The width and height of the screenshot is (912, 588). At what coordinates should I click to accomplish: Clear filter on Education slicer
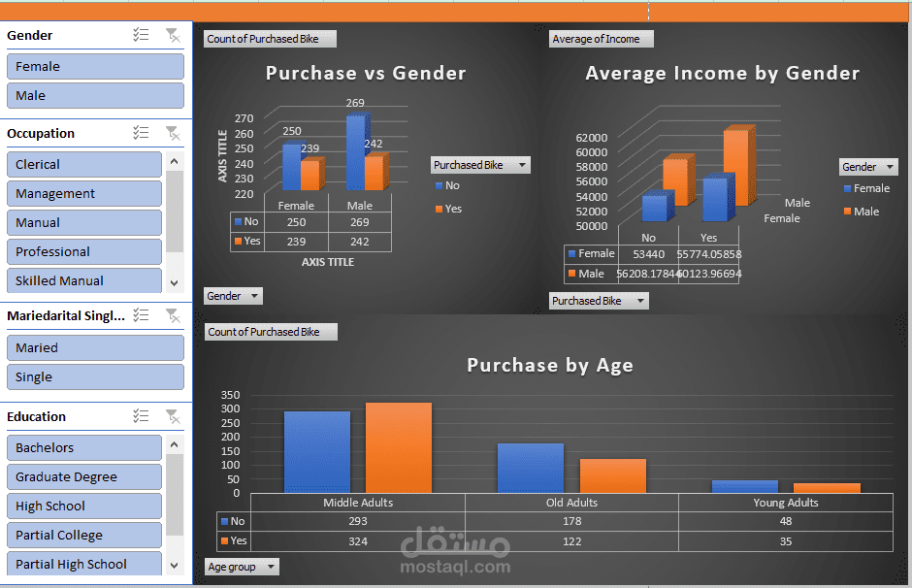[173, 416]
